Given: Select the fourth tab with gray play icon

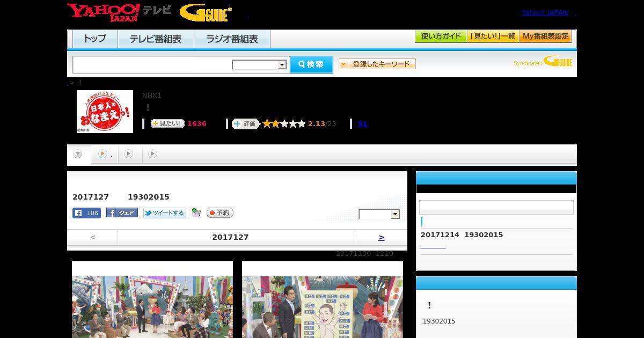Looking at the screenshot, I should (x=153, y=154).
